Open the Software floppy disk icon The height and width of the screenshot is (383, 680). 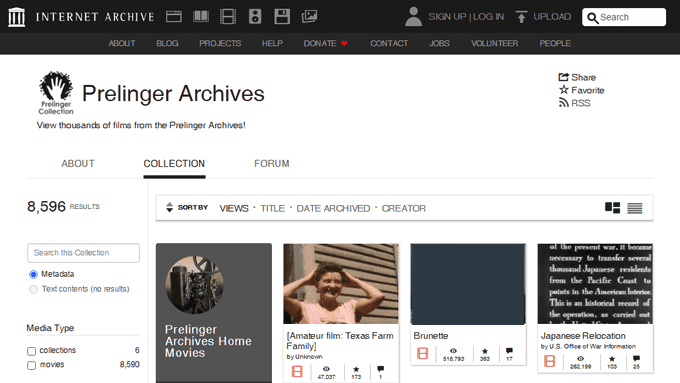[282, 17]
